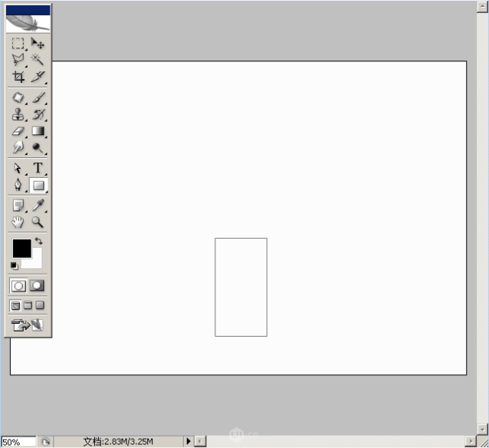This screenshot has height=448, width=489.
Task: Click the Zoom magnifier tool
Action: click(38, 222)
